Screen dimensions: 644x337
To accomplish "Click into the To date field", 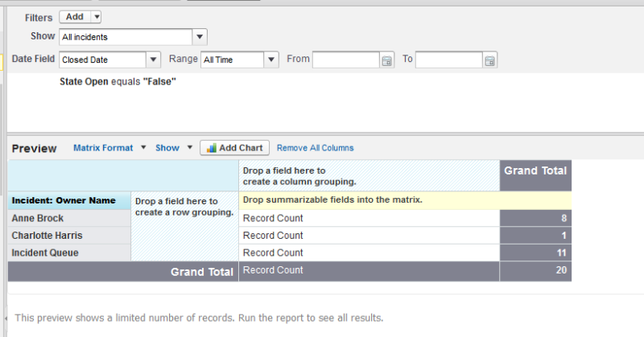I will [x=448, y=60].
